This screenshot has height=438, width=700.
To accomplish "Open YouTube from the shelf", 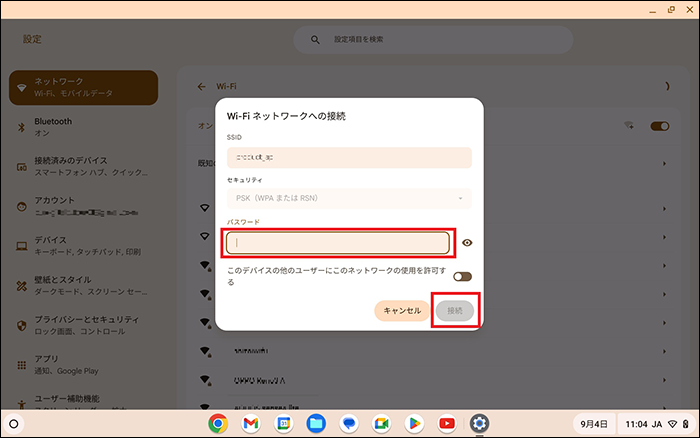I will tap(447, 423).
